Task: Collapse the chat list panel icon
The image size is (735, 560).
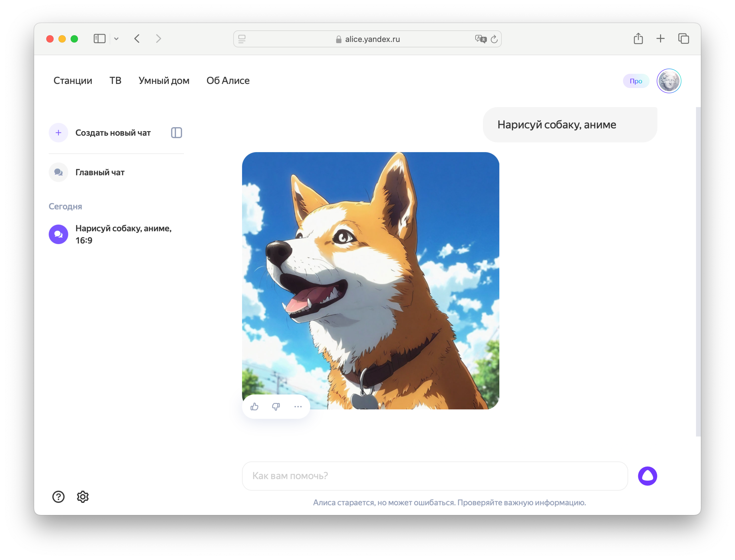Action: 176,133
